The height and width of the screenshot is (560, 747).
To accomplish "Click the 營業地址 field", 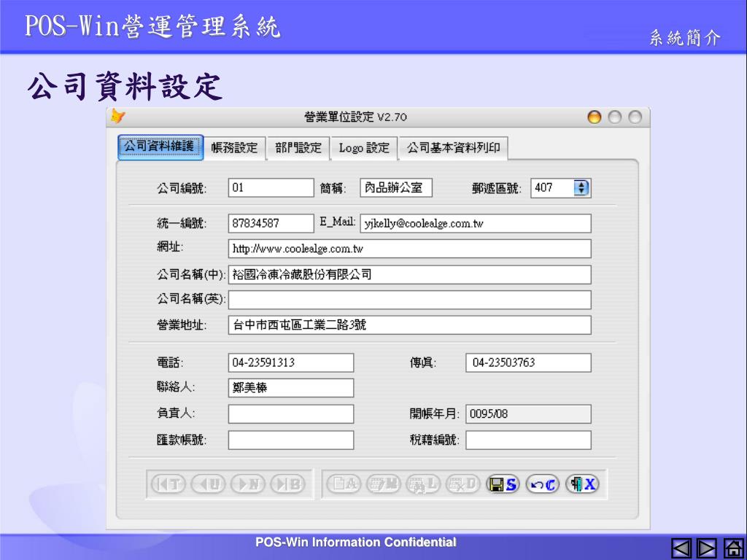I will coord(410,324).
